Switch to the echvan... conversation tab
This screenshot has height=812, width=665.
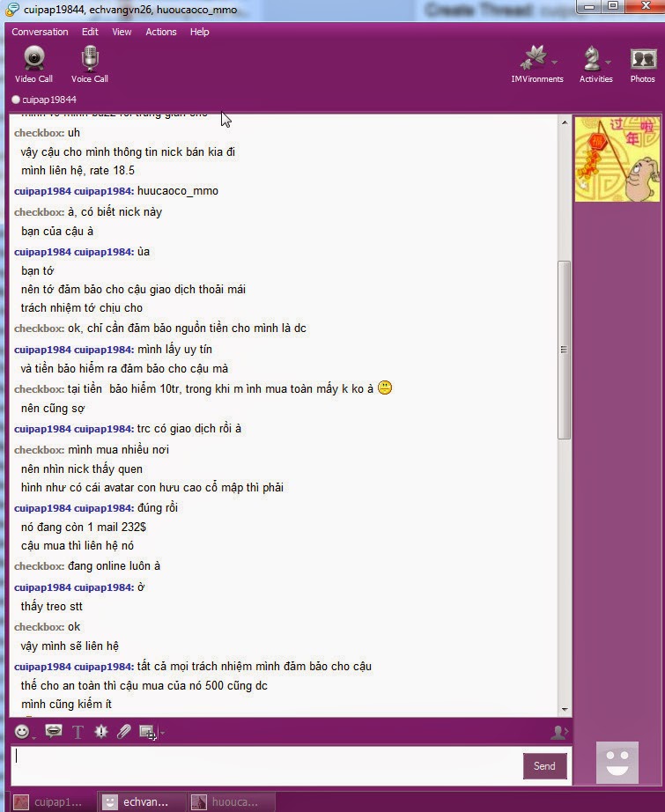[142, 801]
